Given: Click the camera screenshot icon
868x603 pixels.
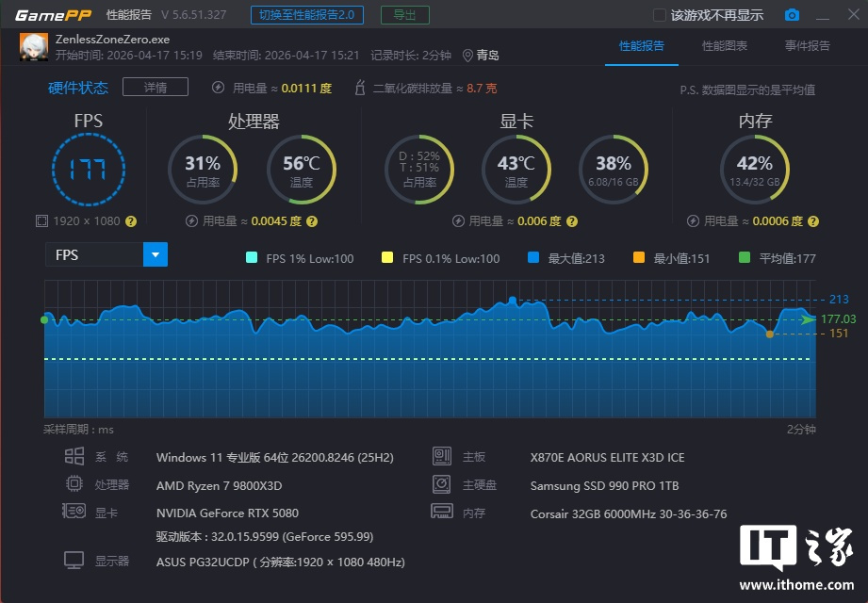Looking at the screenshot, I should tap(792, 15).
